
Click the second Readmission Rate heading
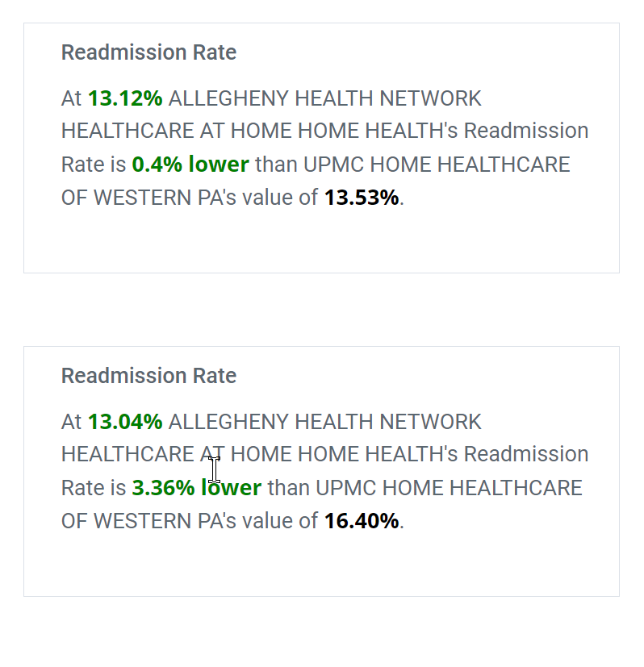point(148,376)
